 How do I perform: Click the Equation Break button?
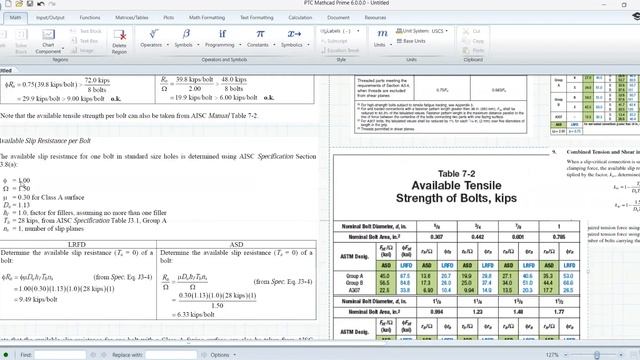point(340,51)
